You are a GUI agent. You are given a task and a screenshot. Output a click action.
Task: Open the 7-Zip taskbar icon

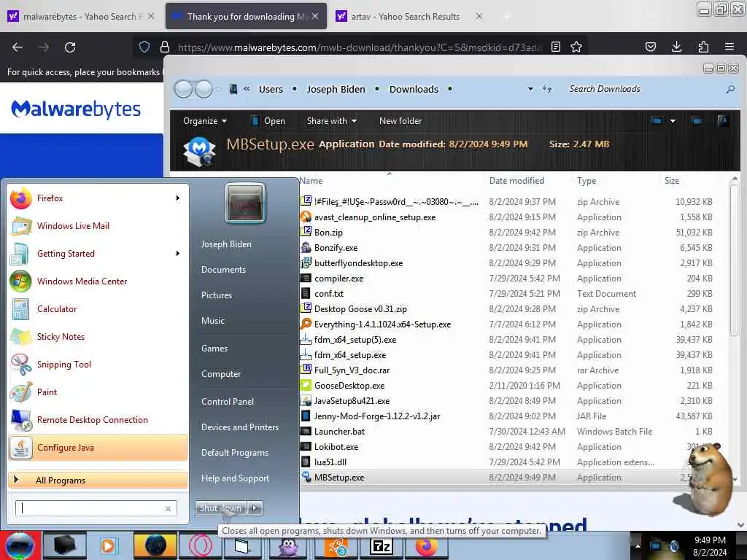(382, 545)
